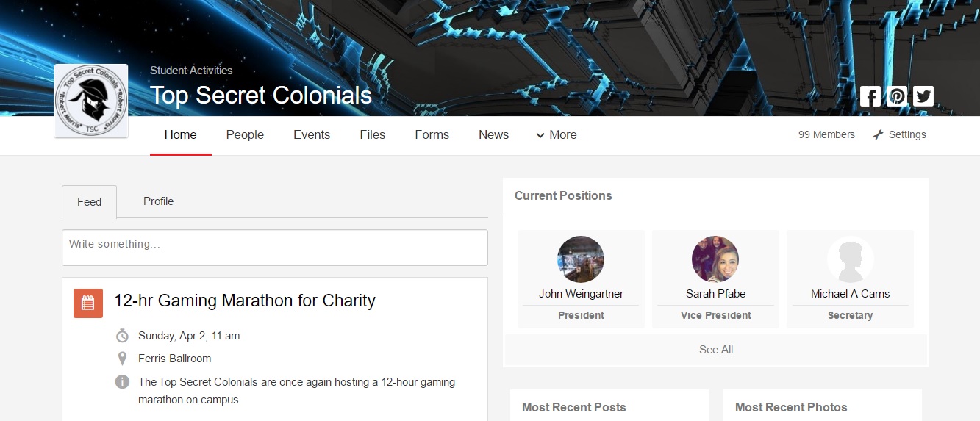Click See All positions
The image size is (980, 421).
click(x=716, y=350)
